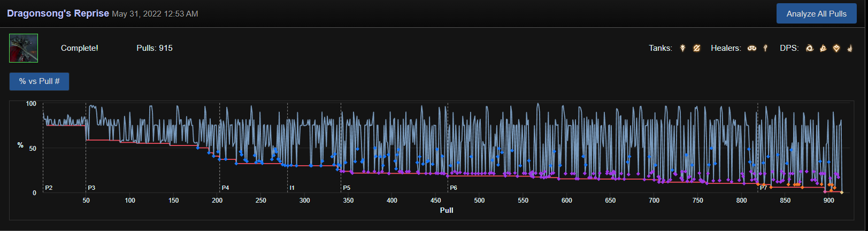The image size is (868, 231).
Task: Click the 'Pulls: 915' count text
Action: coord(155,48)
